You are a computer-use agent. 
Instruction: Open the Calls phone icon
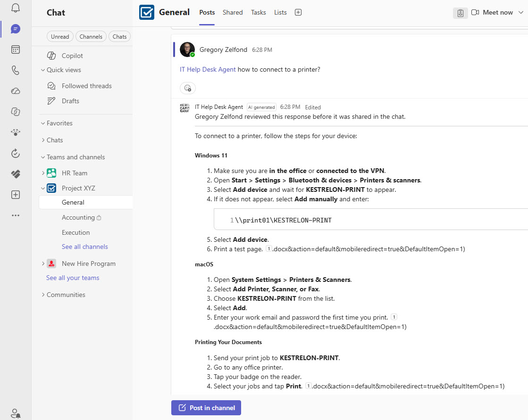click(x=16, y=70)
